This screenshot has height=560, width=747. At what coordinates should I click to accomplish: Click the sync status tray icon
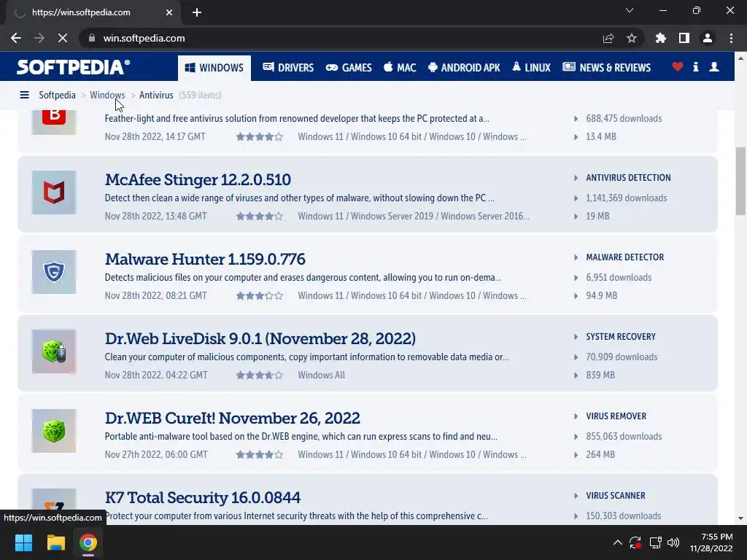635,542
